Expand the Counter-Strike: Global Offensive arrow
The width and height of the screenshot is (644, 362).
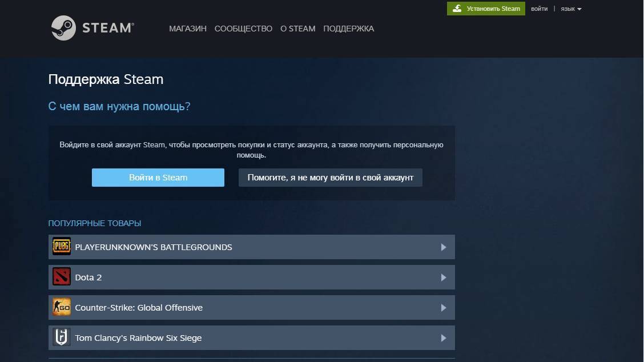[x=443, y=308]
